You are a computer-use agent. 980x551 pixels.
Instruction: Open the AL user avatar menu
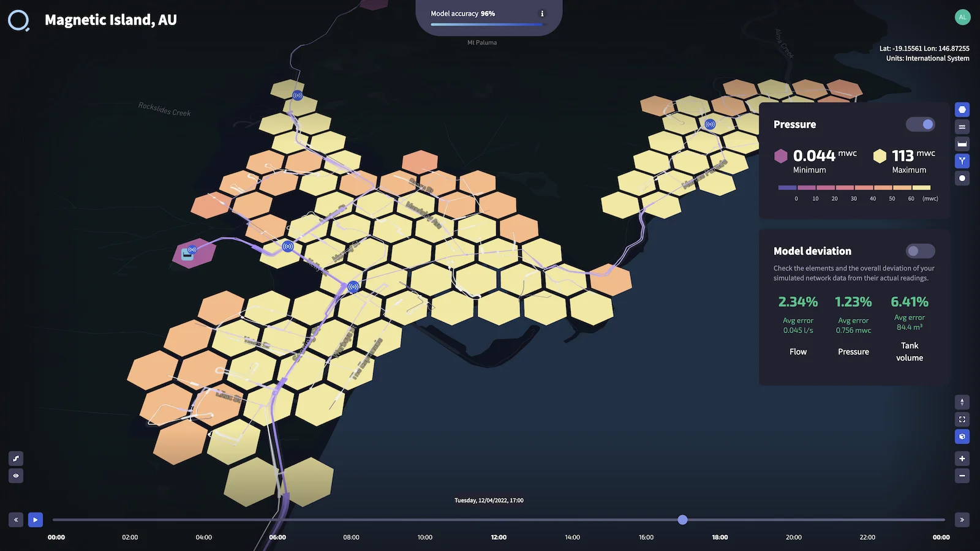962,17
